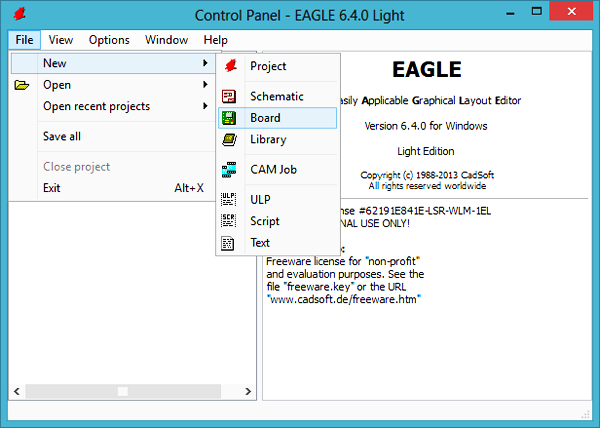Click the large EAGLE heading
The width and height of the screenshot is (600, 428).
point(427,70)
